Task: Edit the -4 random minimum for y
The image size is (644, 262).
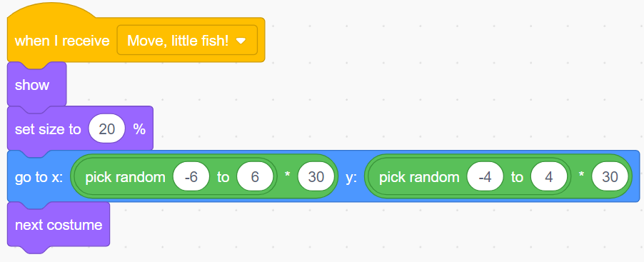Action: pos(485,178)
